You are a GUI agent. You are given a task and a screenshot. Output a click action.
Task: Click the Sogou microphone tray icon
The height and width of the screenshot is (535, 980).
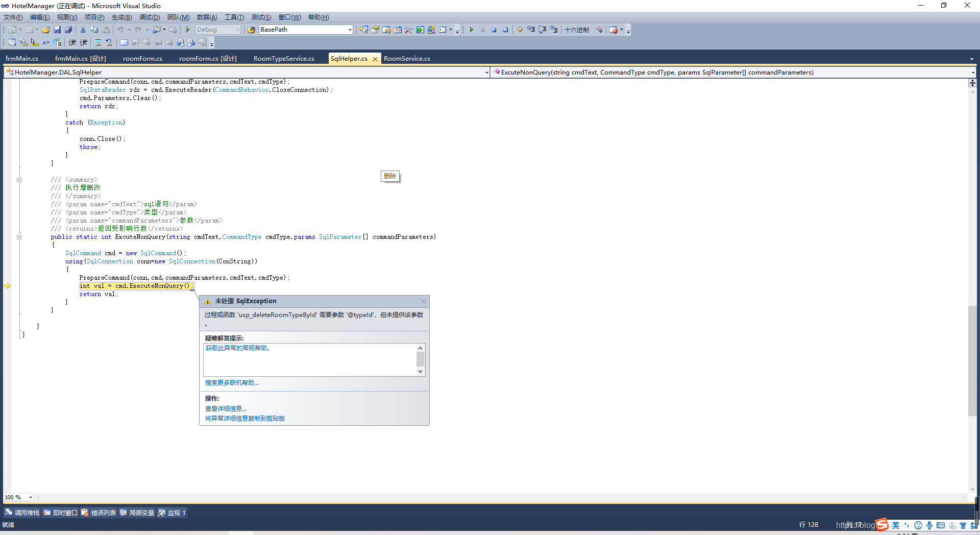(x=929, y=525)
